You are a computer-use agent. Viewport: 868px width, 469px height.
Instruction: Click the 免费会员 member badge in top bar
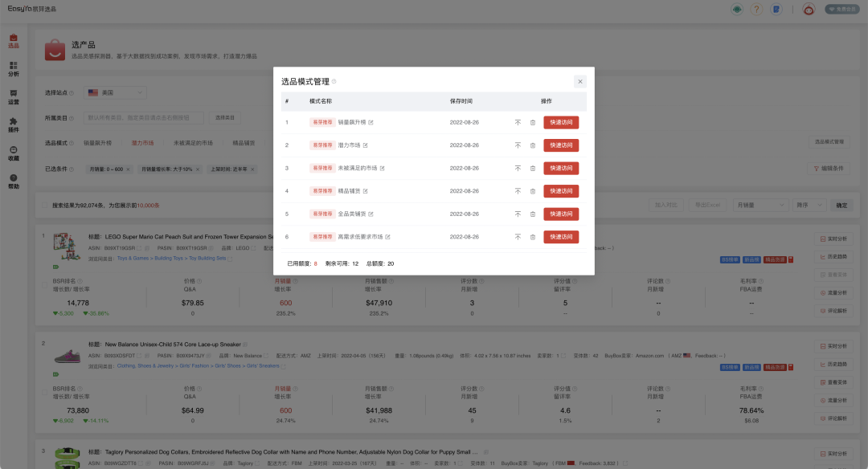point(842,10)
